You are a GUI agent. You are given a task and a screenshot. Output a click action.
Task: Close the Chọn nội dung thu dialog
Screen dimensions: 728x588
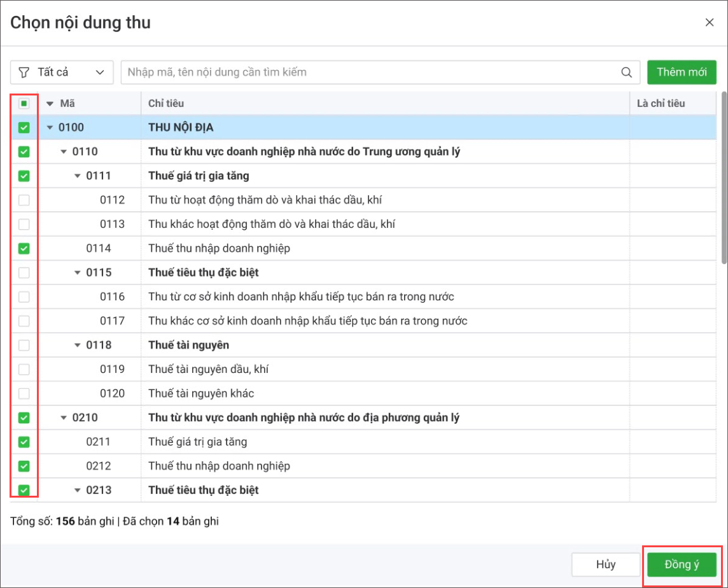click(x=710, y=23)
